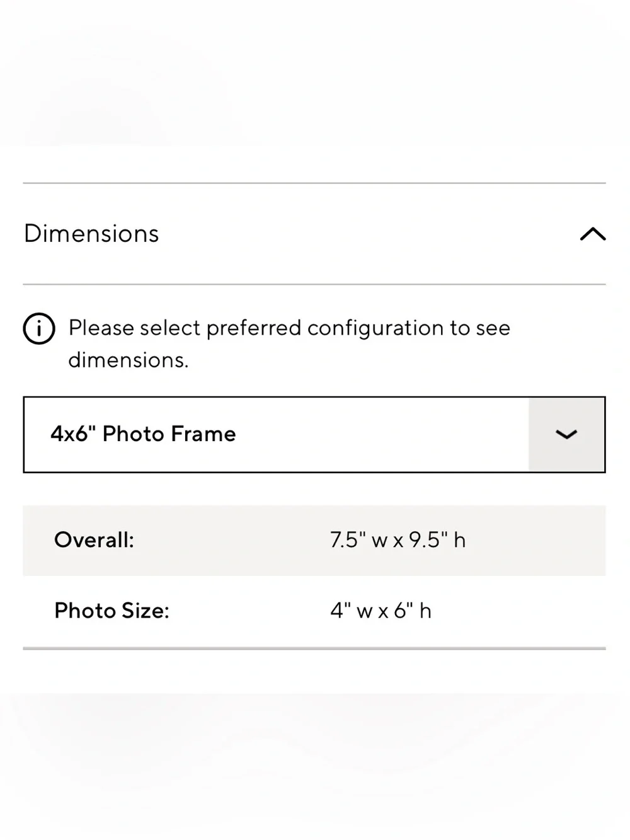Open the dropdown using the down-arrow button
Viewport: 630px width, 840px height.
[566, 434]
